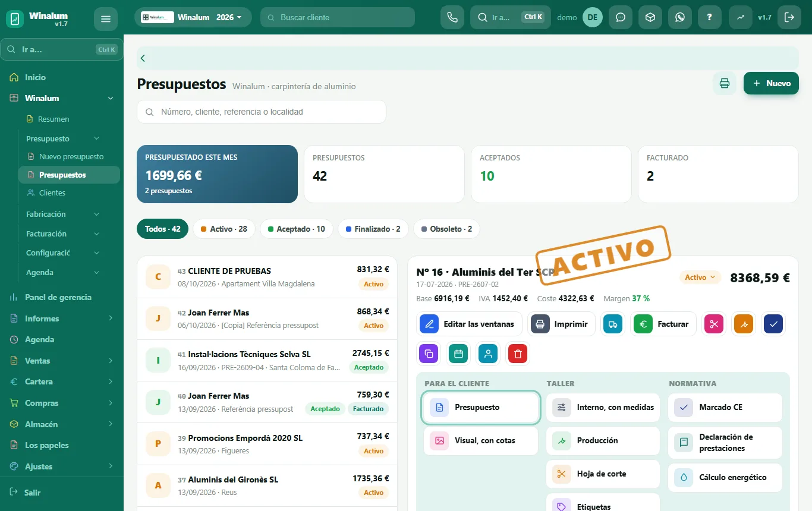The width and height of the screenshot is (812, 511).
Task: Open help with the question mark icon
Action: pyautogui.click(x=710, y=17)
